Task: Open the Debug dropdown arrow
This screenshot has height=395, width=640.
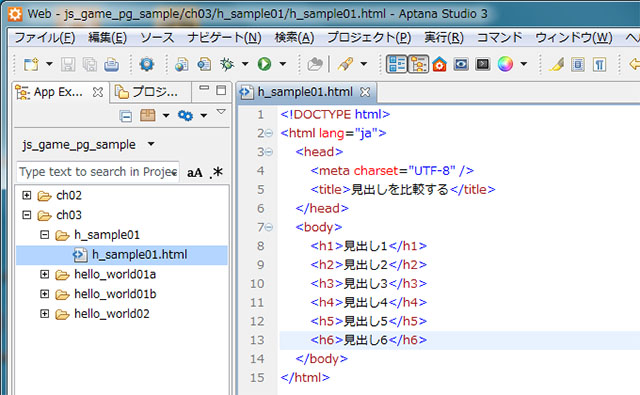Action: (x=245, y=64)
